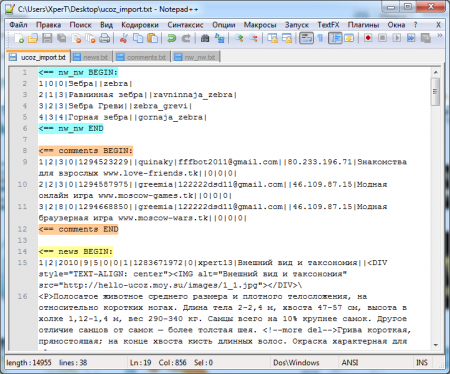The image size is (450, 374).
Task: Click the Close All documents icon
Action: coord(90,38)
